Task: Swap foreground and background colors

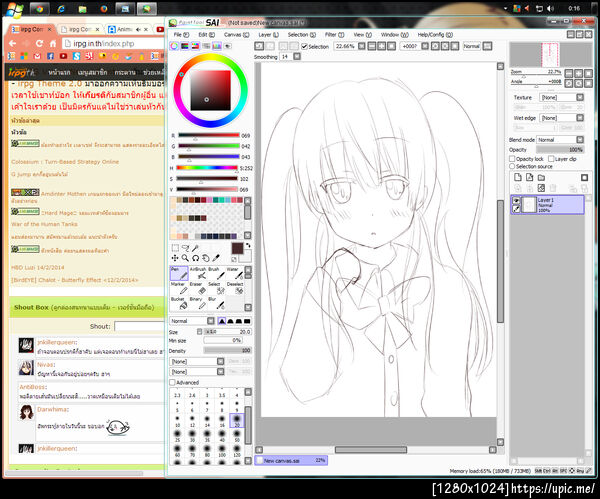Action: point(248,245)
